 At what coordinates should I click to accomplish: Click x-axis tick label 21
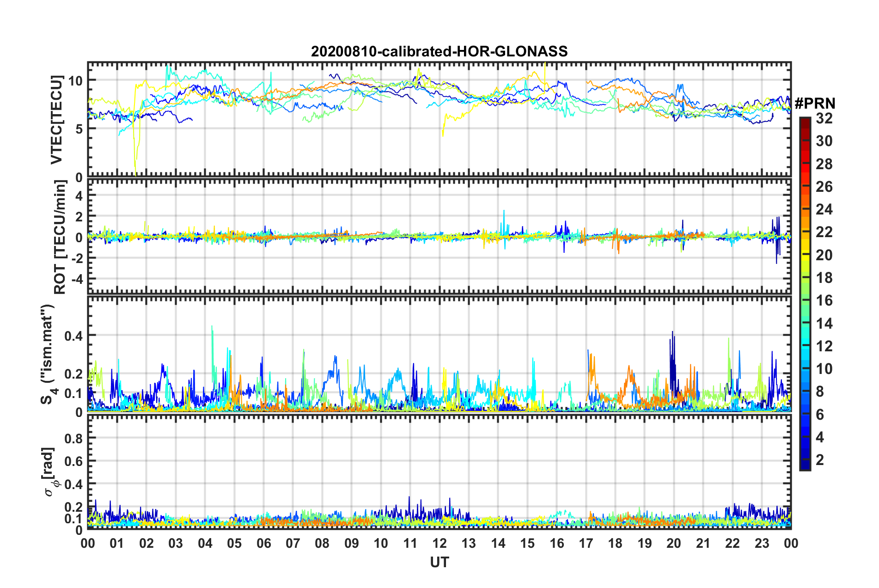(x=703, y=543)
